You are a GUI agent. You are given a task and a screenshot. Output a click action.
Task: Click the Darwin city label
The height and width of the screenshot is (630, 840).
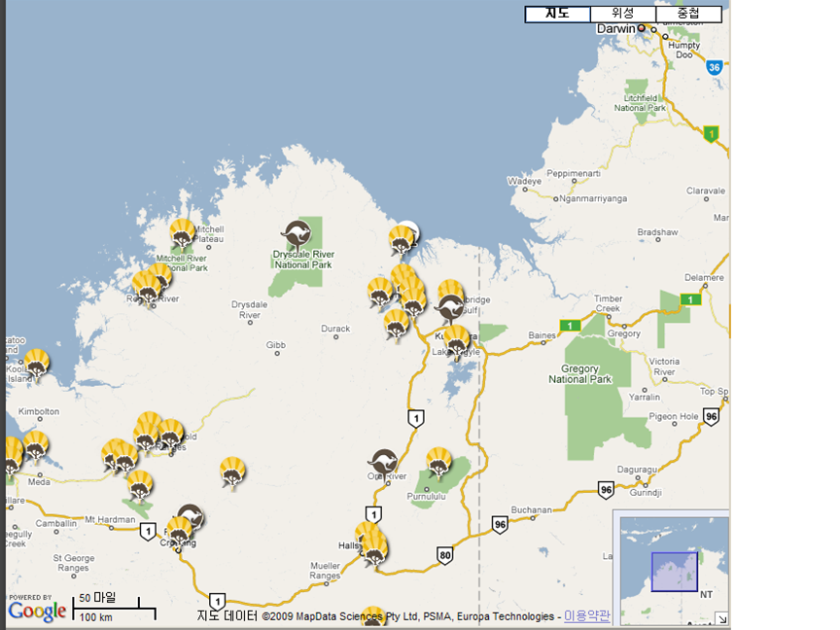[616, 29]
